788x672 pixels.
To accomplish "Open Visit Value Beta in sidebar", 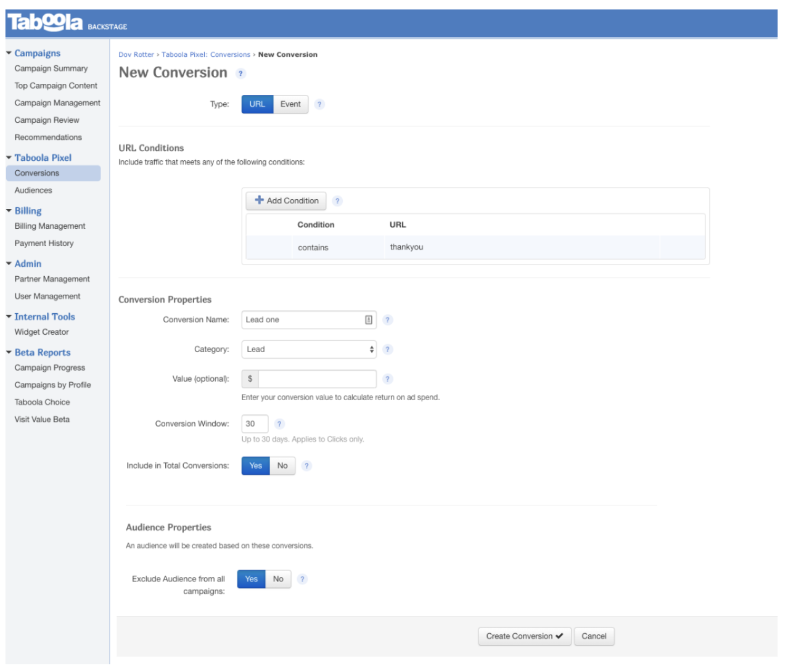I will click(42, 420).
